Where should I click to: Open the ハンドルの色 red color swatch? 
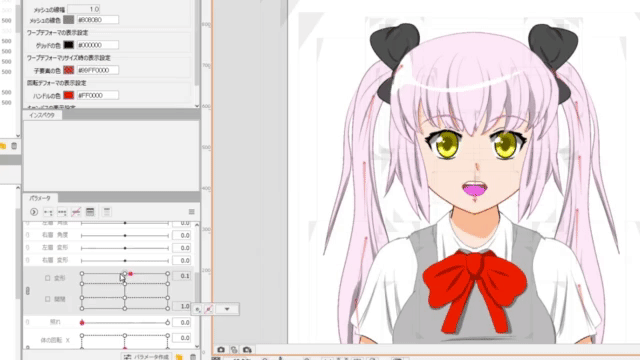click(x=69, y=96)
